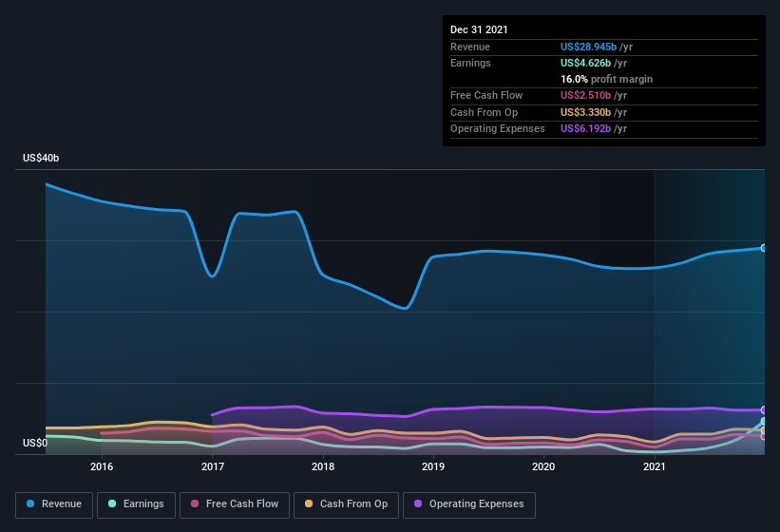Click the Operating Expenses purple endpoint marker
The width and height of the screenshot is (780, 532).
tap(764, 409)
